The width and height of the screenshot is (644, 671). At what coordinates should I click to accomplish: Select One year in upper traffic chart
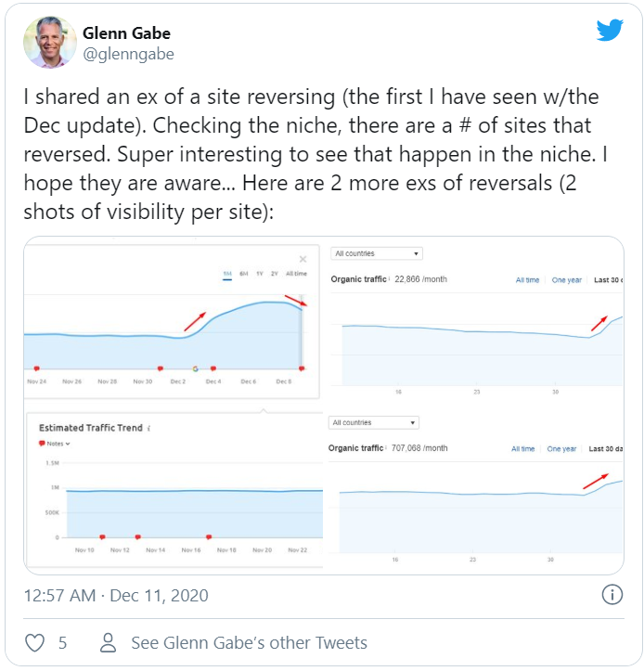(566, 279)
